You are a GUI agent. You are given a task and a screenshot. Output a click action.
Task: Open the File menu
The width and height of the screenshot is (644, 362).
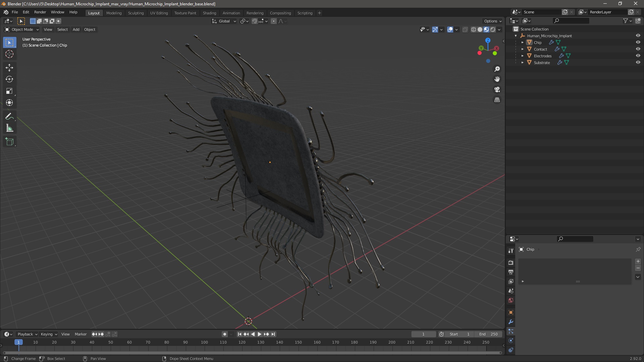tap(15, 12)
